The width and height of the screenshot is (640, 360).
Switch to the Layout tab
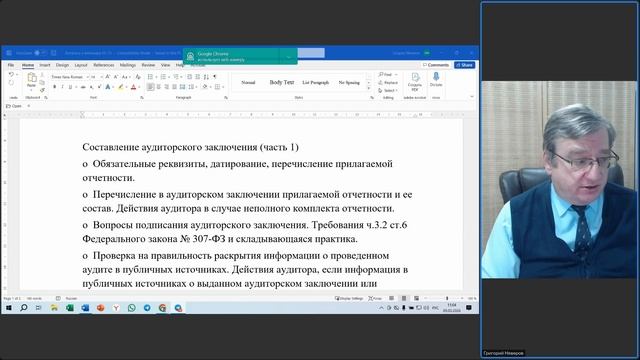[81, 65]
